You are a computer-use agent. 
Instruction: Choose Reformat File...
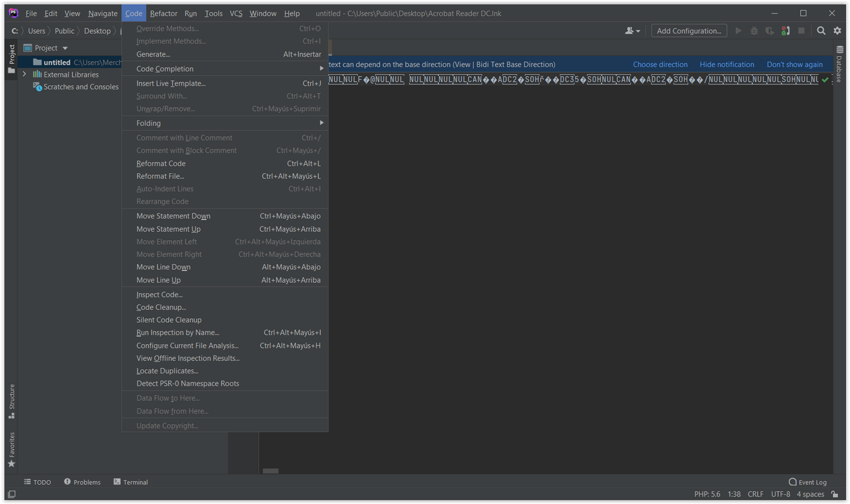coord(225,176)
